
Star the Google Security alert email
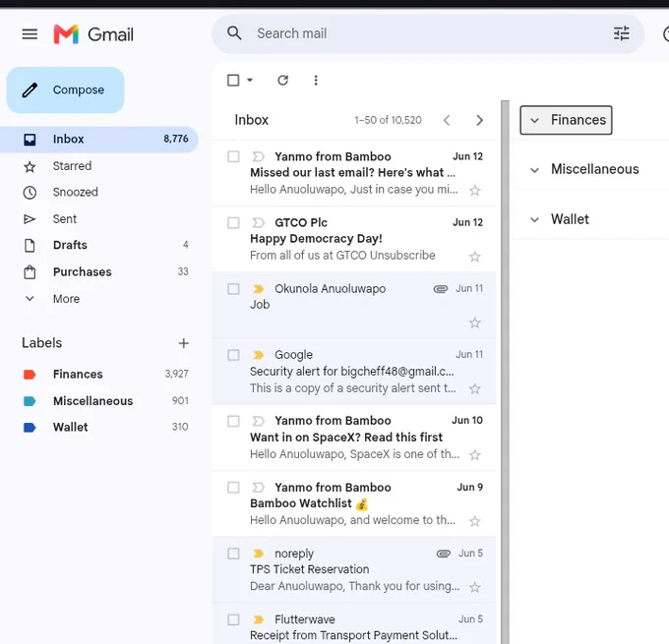pos(475,388)
